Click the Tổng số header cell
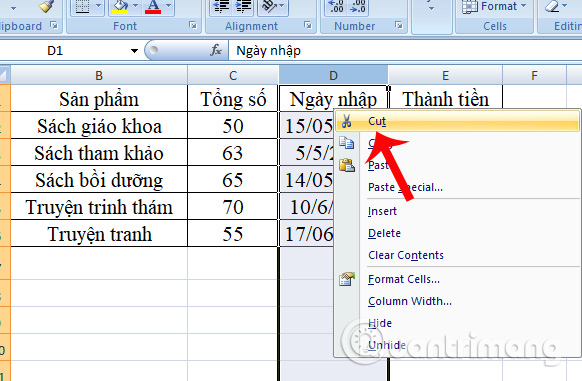The width and height of the screenshot is (582, 381). point(233,99)
